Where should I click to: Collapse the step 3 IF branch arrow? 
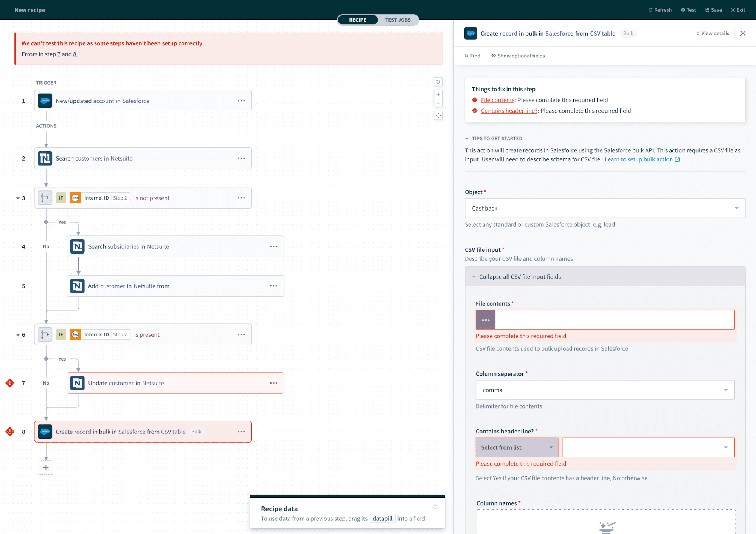click(17, 198)
